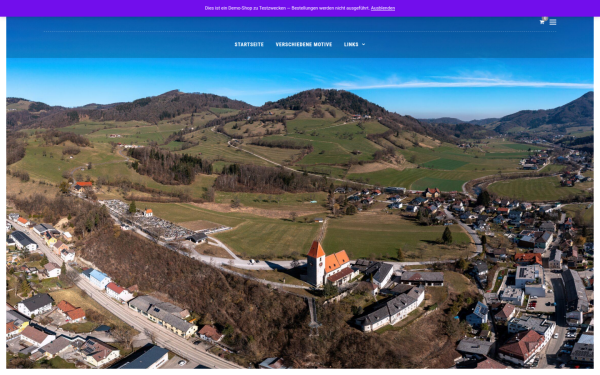The height and width of the screenshot is (375, 600).
Task: Click the lone conifer in the meadow
Action: (x=447, y=235)
